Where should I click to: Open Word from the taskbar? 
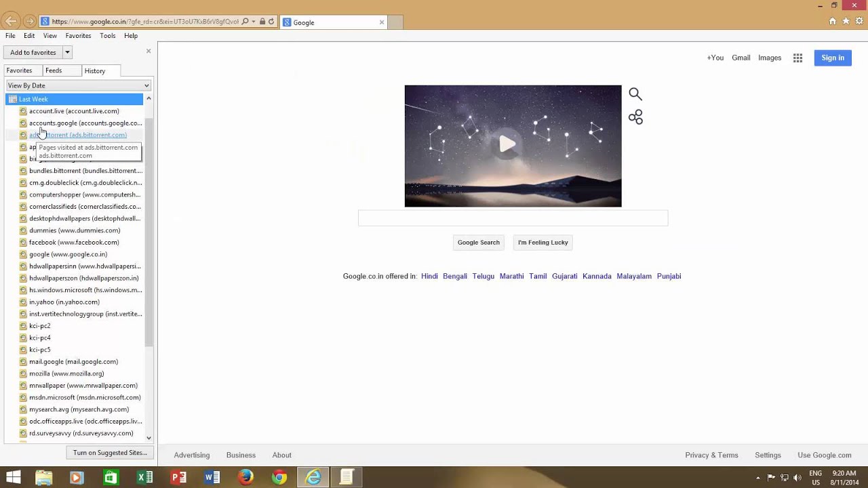pyautogui.click(x=212, y=477)
